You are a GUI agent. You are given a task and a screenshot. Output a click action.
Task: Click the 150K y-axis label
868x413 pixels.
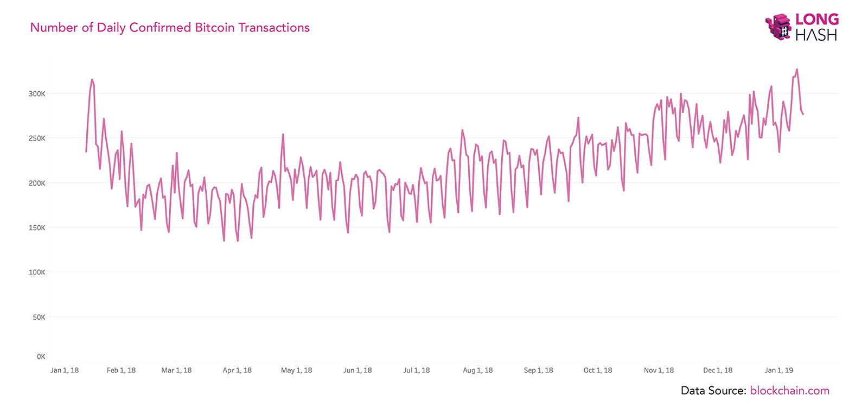pos(37,228)
